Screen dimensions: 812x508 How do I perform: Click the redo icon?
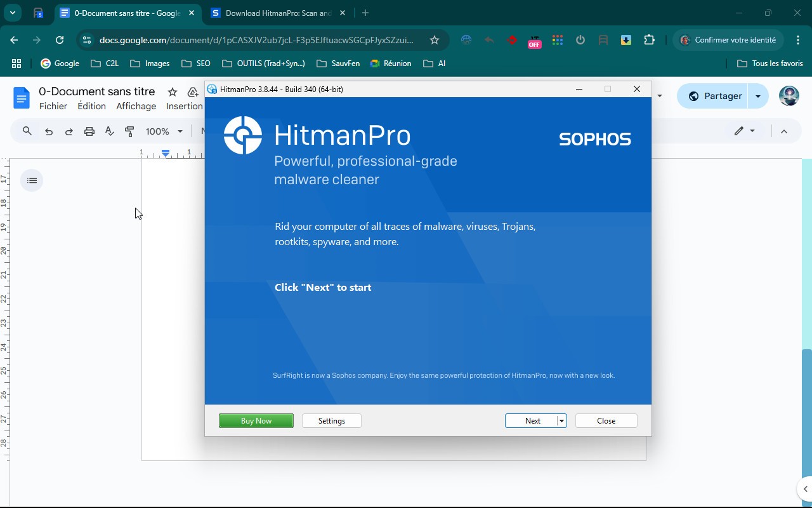69,131
